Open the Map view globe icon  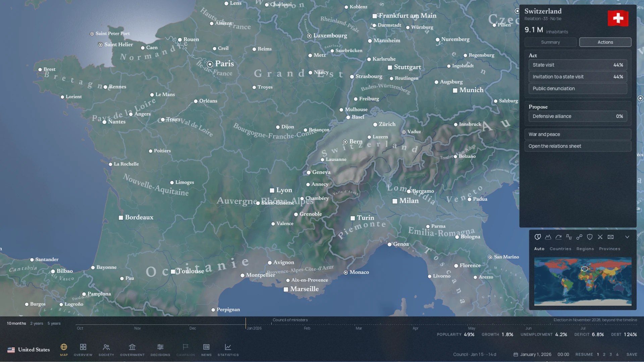64,350
